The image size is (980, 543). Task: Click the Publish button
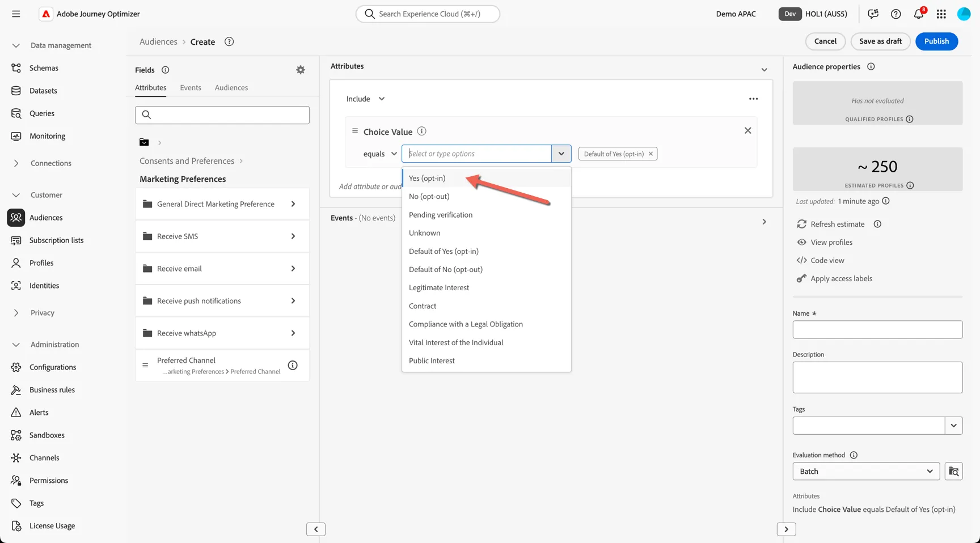(936, 41)
